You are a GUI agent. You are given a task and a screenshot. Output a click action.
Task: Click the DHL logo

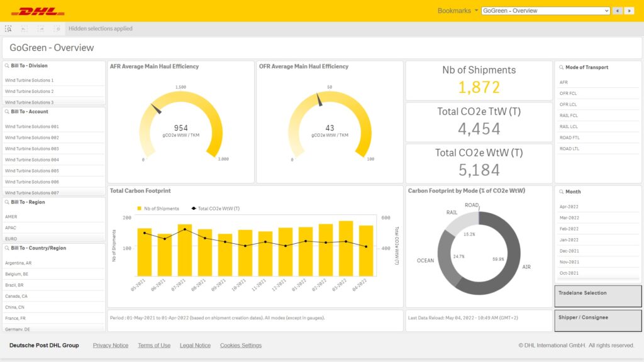38,11
